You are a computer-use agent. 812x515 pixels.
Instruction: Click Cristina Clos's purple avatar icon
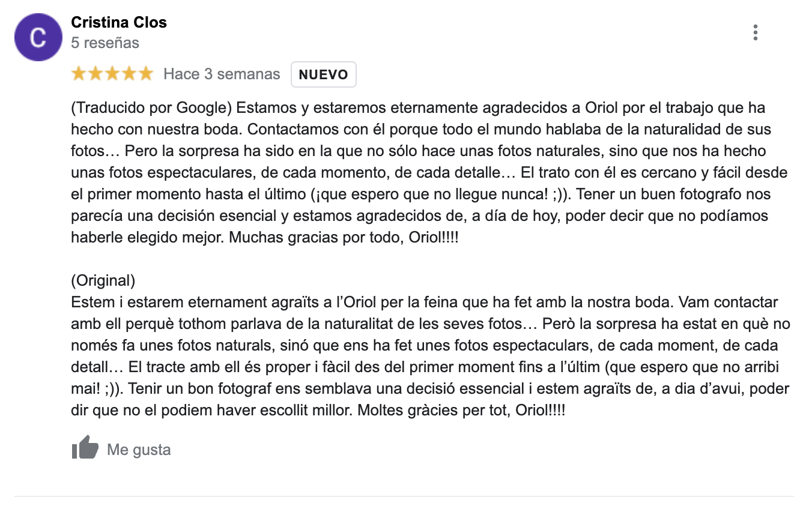point(38,37)
